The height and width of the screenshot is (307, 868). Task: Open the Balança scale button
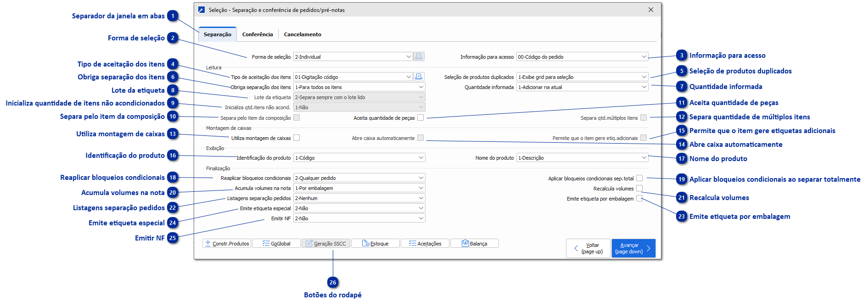[x=475, y=244]
